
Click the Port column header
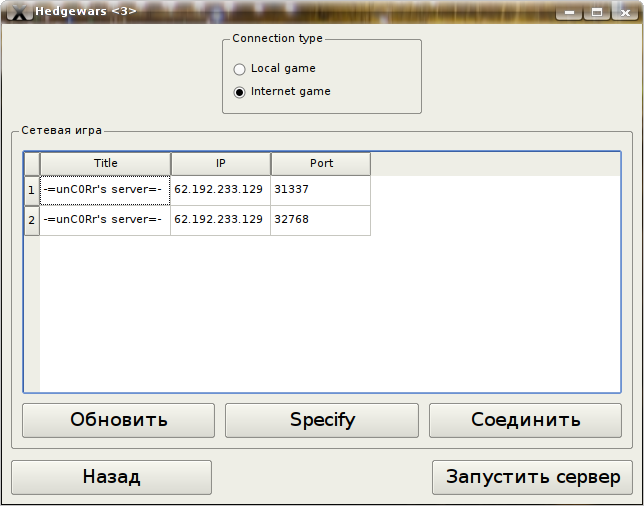tap(320, 163)
